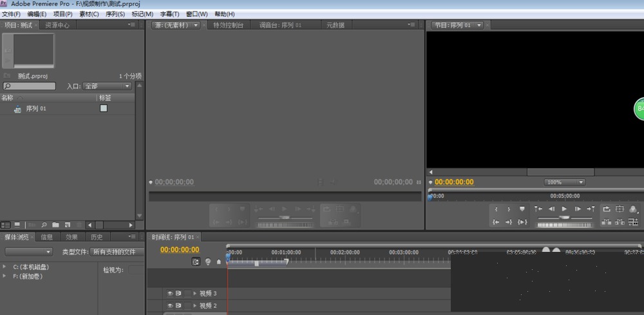Open the 素材(C) menu
The height and width of the screenshot is (315, 644).
(89, 14)
